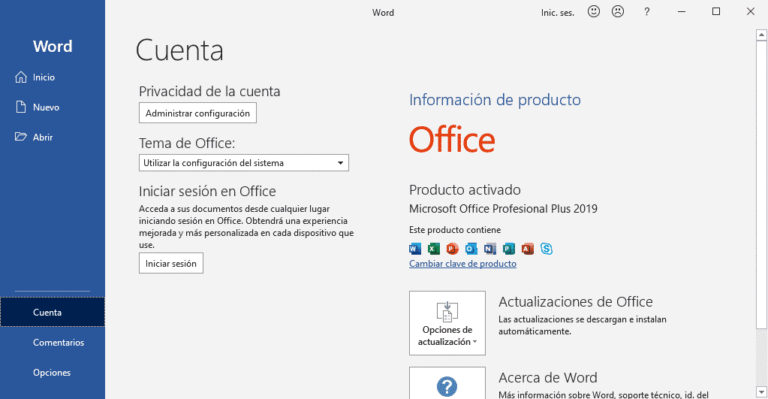Click the OneNote app icon under product contents
768x399 pixels.
(490, 249)
